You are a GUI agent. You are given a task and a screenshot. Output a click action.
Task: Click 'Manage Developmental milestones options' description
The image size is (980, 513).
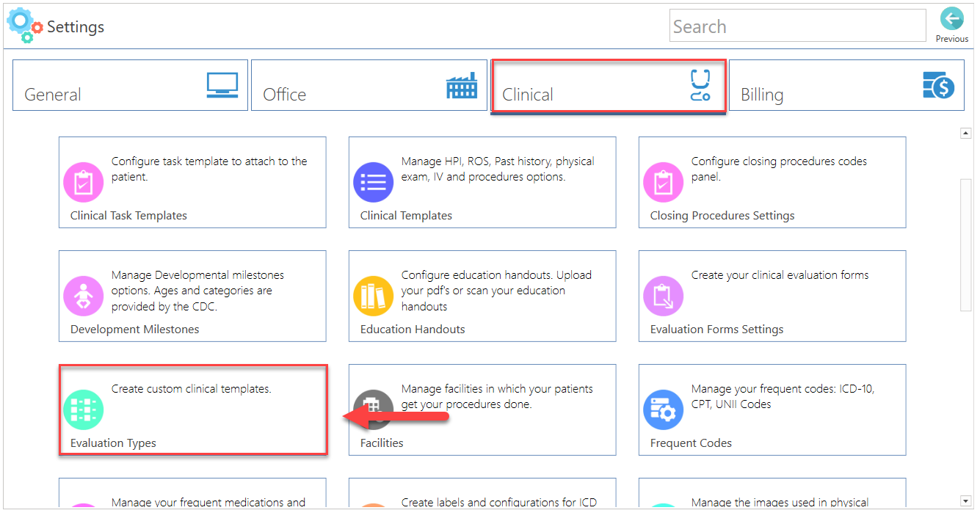(x=197, y=291)
